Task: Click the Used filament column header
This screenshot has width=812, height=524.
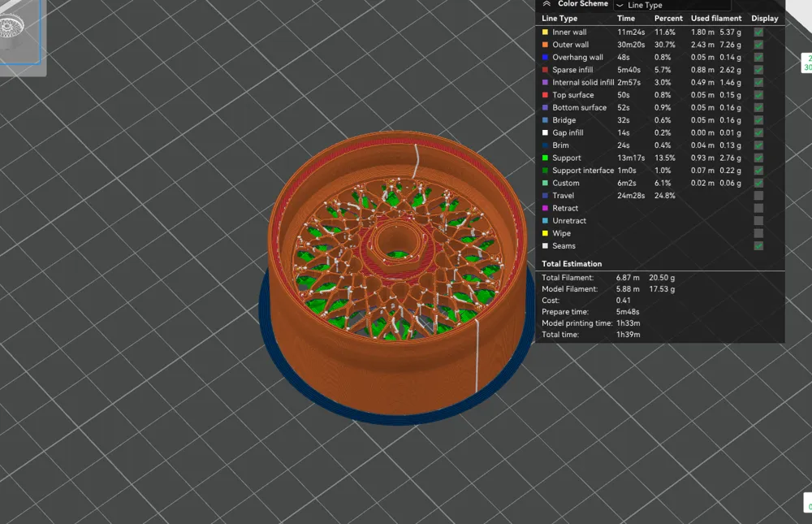Action: click(715, 18)
